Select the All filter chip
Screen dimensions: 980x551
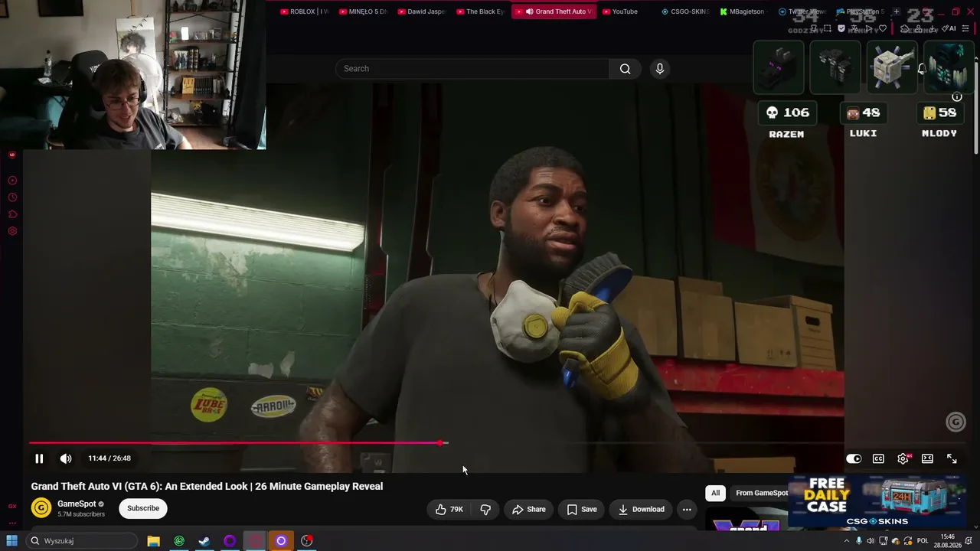pyautogui.click(x=715, y=493)
